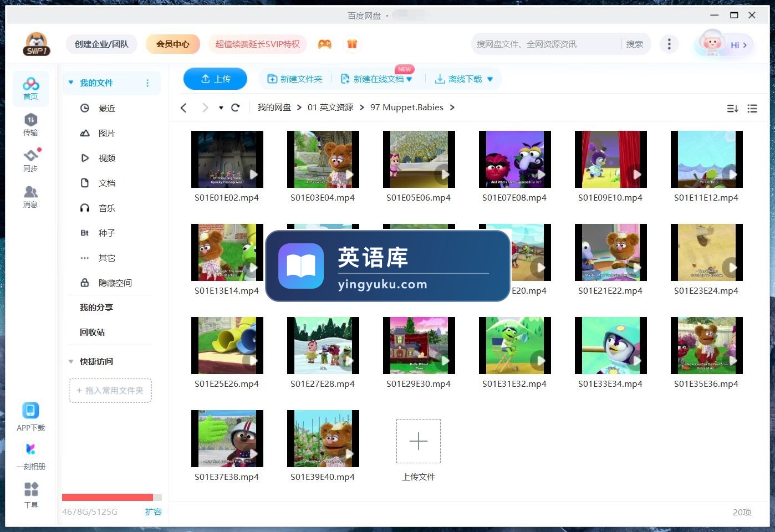Click the 图片 pictures icon

pyautogui.click(x=85, y=133)
